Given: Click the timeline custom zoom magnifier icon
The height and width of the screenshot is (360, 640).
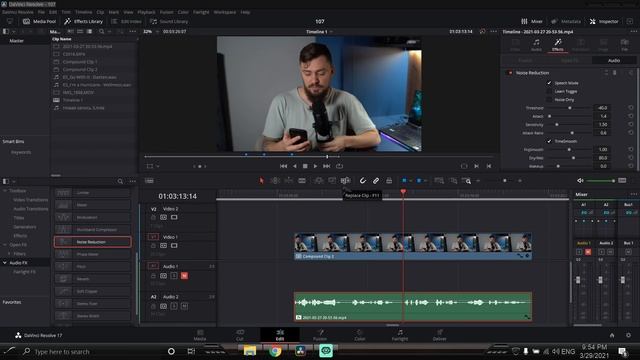Looking at the screenshot, I should pos(467,180).
